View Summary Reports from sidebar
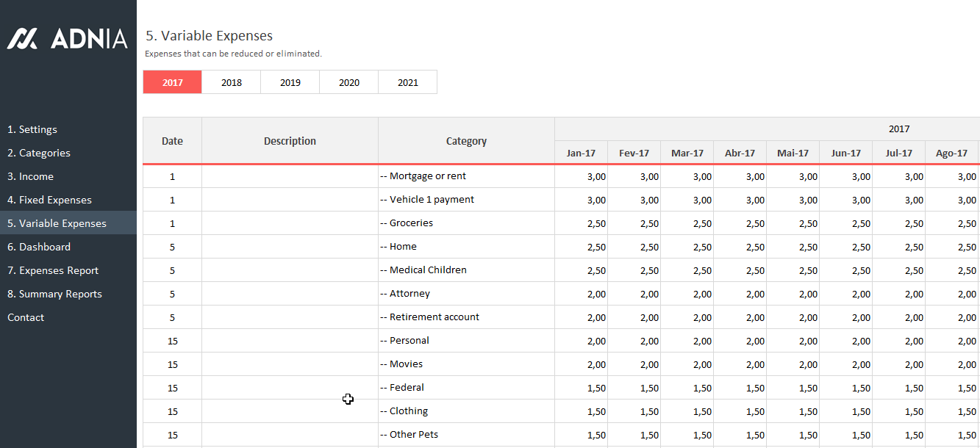The width and height of the screenshot is (980, 448). pyautogui.click(x=54, y=294)
